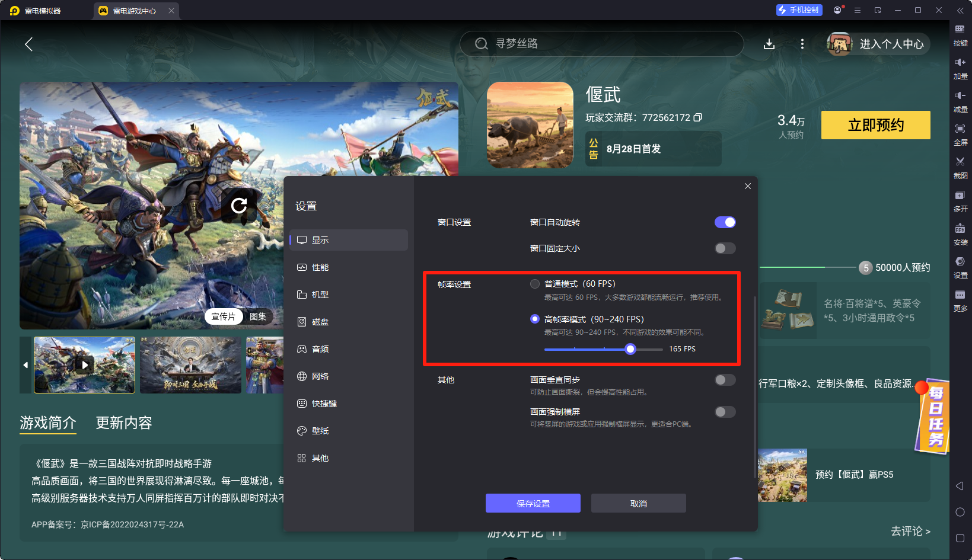Tap the Android recent apps square button
This screenshot has height=560, width=972.
point(960,538)
